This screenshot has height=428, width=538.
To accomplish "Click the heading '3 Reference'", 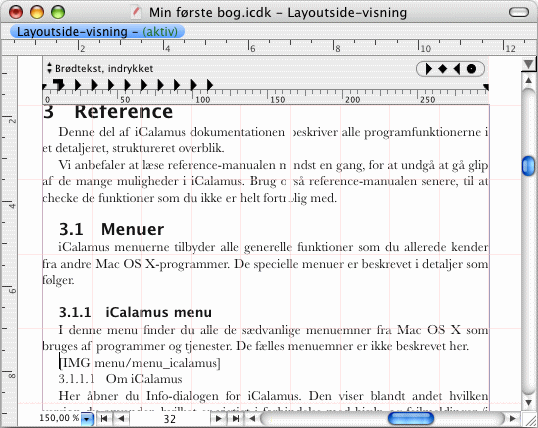I will pyautogui.click(x=108, y=112).
